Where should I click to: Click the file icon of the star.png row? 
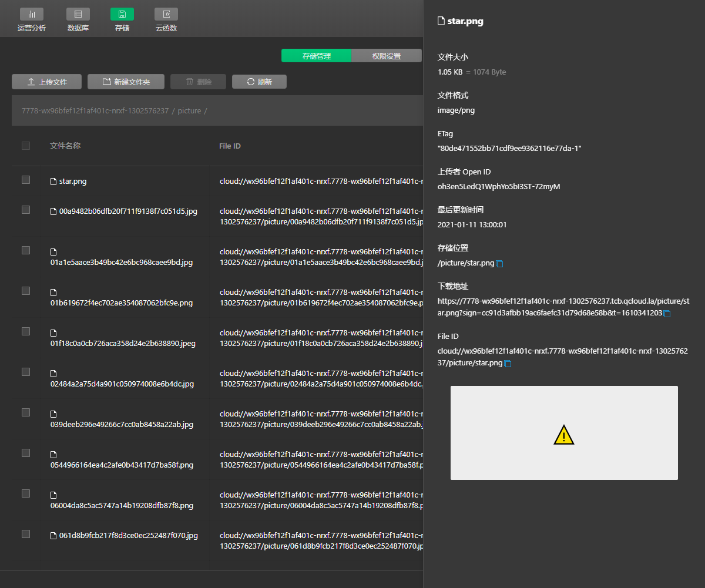53,182
